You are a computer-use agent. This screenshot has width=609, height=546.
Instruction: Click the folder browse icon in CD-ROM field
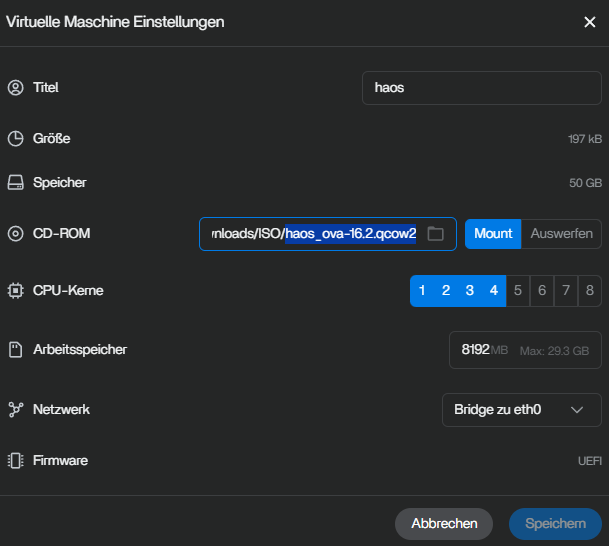[435, 234]
